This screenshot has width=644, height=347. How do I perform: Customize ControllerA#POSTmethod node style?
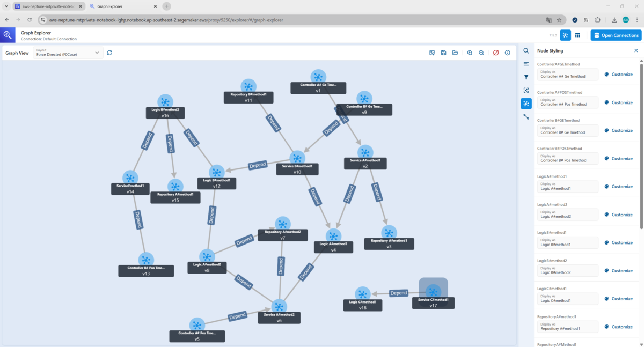coord(618,102)
